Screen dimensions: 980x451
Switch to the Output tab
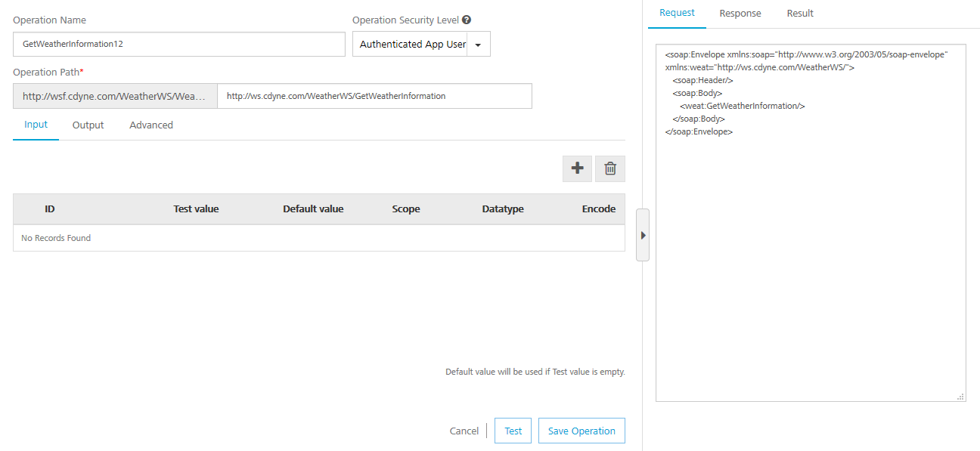tap(88, 125)
